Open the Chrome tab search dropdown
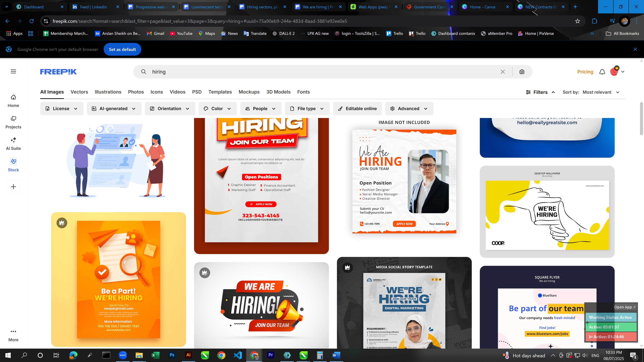 [x=7, y=7]
